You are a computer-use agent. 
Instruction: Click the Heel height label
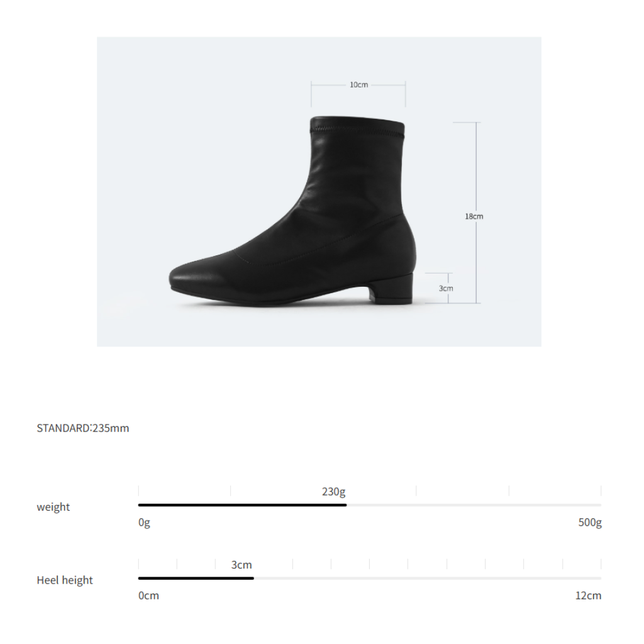tap(65, 580)
